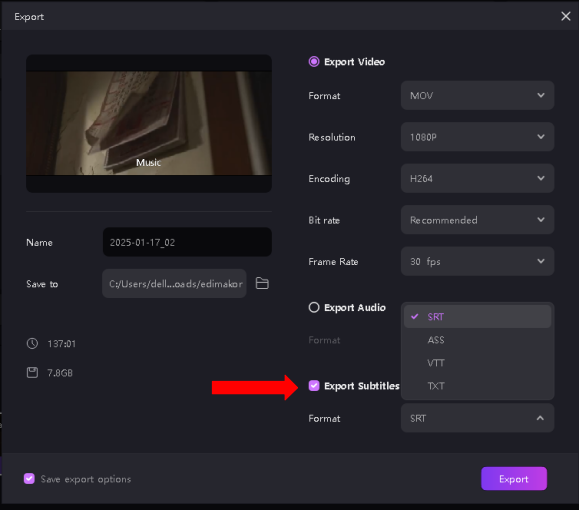The height and width of the screenshot is (510, 579).
Task: Click the file size disk icon
Action: (32, 373)
